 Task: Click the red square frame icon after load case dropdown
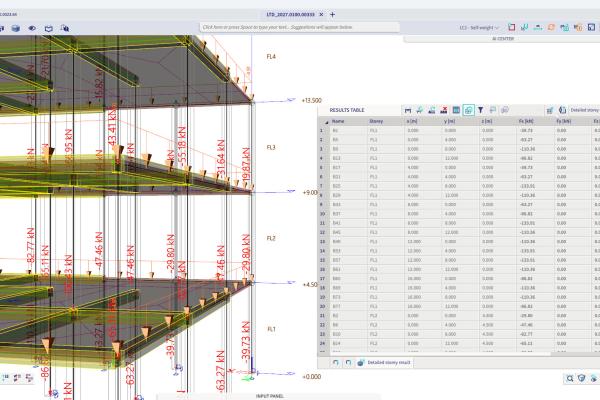pyautogui.click(x=512, y=27)
